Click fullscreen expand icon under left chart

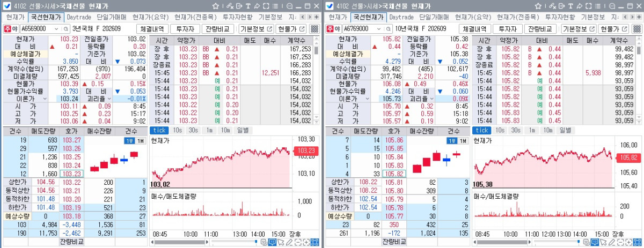(x=314, y=242)
